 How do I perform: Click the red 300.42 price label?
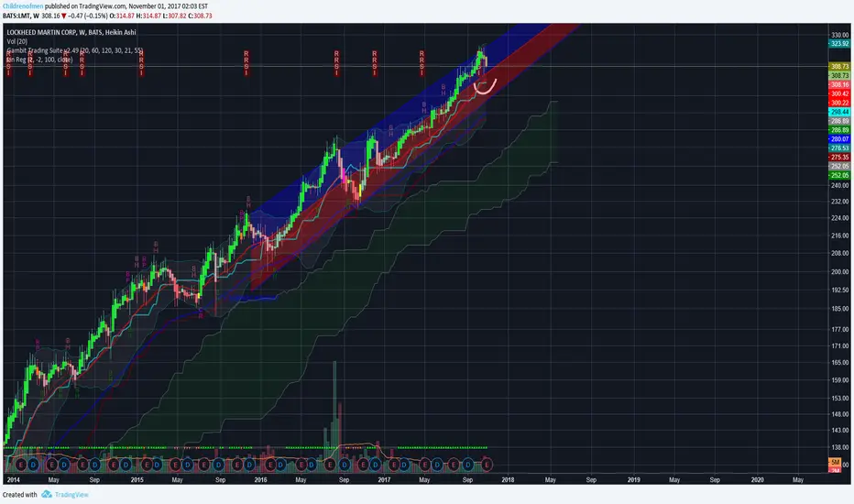coord(839,93)
